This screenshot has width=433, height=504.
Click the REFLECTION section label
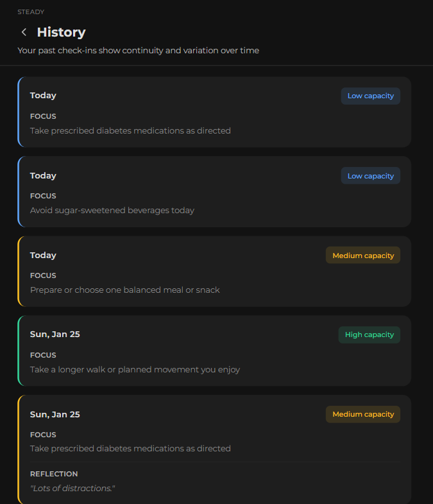[x=54, y=474]
